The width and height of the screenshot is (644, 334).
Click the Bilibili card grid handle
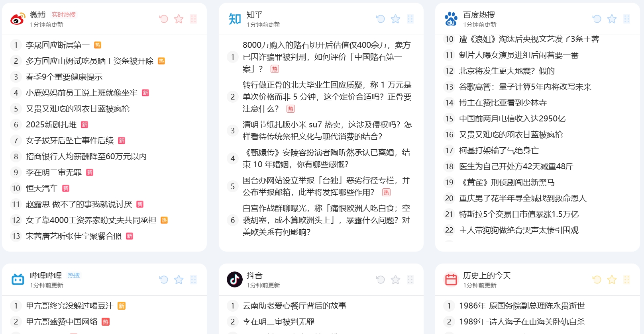[x=194, y=279]
